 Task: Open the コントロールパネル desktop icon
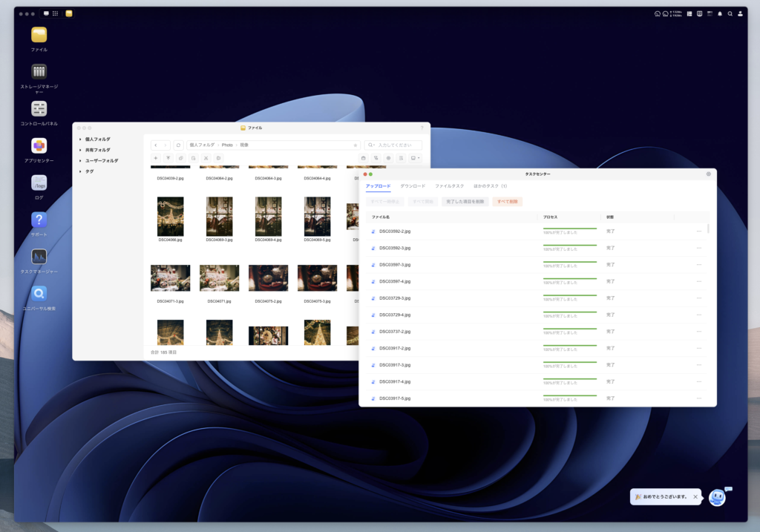click(x=39, y=109)
